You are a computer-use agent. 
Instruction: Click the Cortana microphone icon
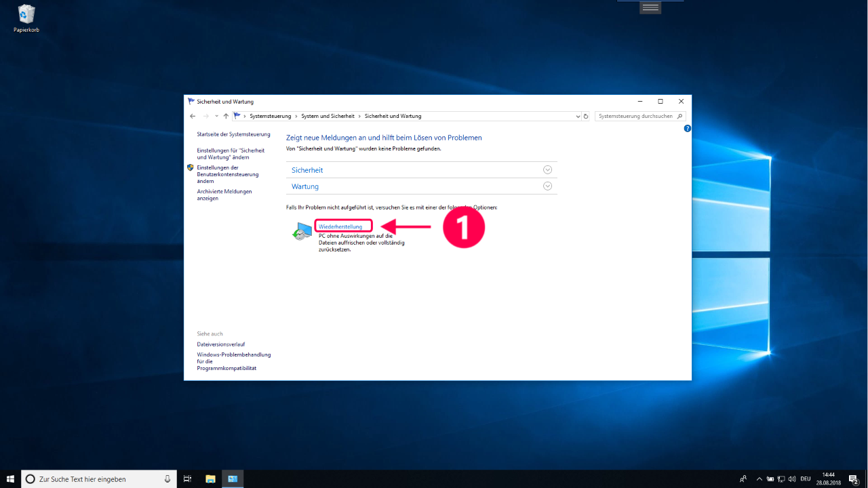(x=167, y=479)
